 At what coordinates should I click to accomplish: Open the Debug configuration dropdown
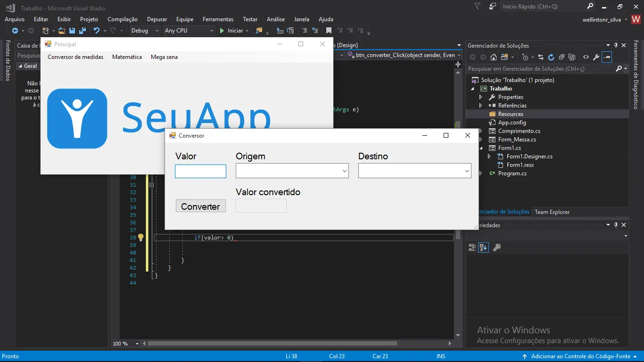(145, 31)
